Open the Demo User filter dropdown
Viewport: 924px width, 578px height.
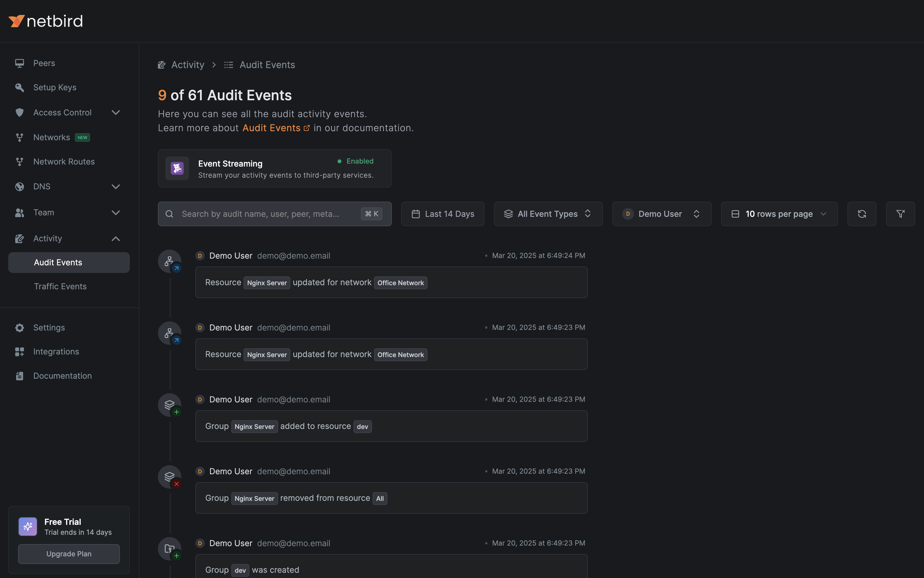(661, 214)
